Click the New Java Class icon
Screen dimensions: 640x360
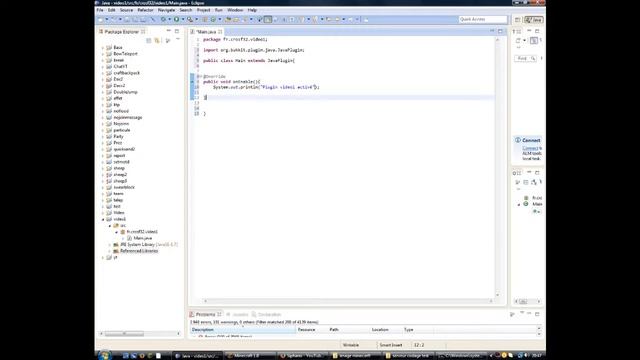tap(213, 19)
